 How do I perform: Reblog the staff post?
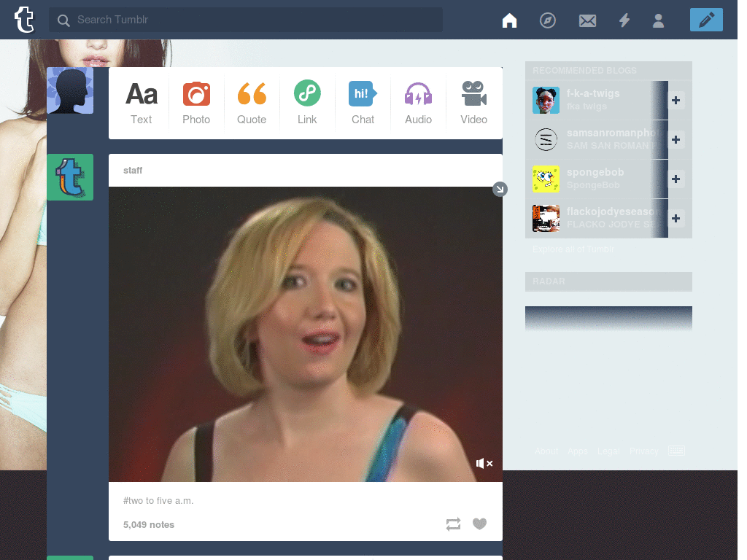coord(453,524)
